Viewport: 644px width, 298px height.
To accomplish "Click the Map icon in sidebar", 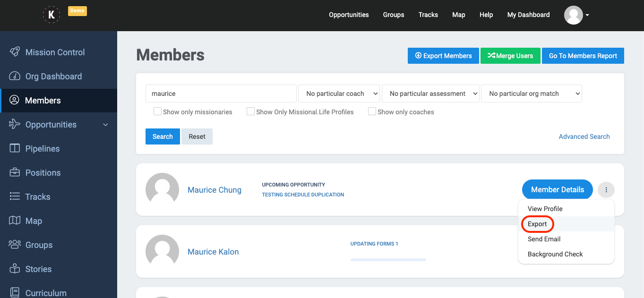I will [15, 221].
